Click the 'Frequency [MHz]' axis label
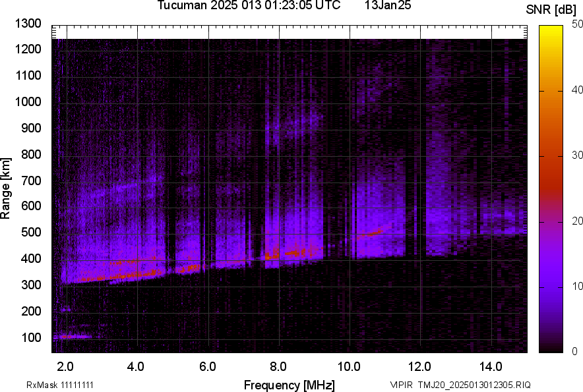This screenshot has height=392, width=583. (x=290, y=385)
